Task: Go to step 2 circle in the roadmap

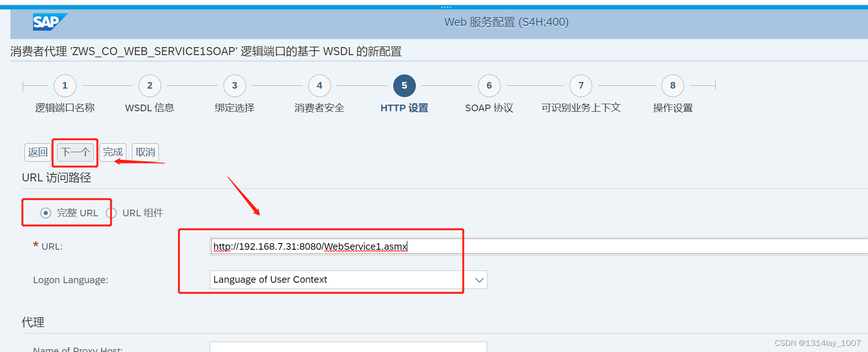Action: [x=150, y=86]
